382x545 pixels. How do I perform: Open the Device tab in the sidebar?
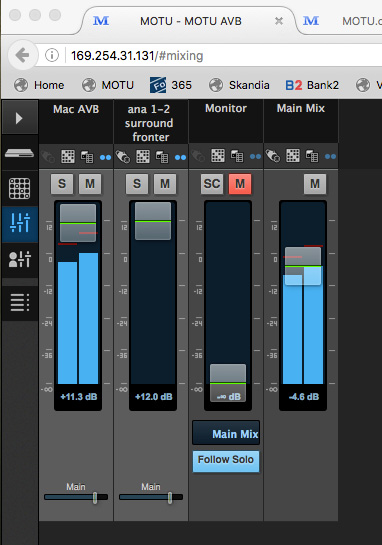coord(19,153)
